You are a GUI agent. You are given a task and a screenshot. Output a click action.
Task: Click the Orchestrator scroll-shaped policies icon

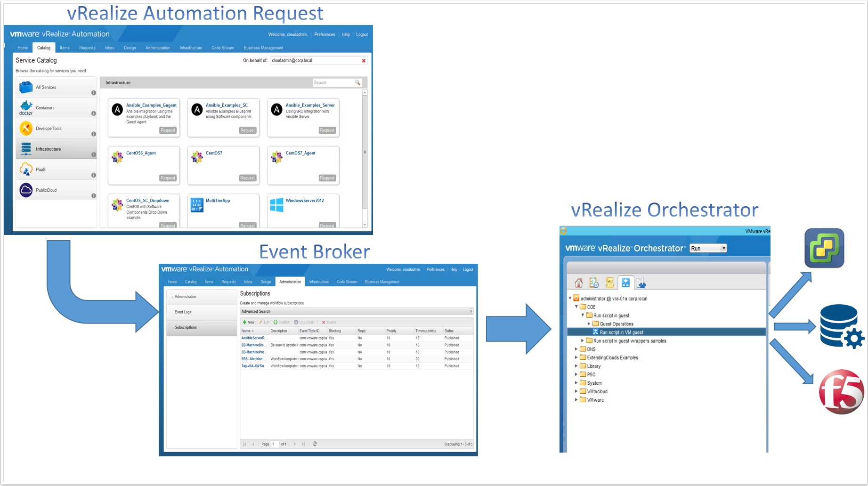[x=609, y=283]
